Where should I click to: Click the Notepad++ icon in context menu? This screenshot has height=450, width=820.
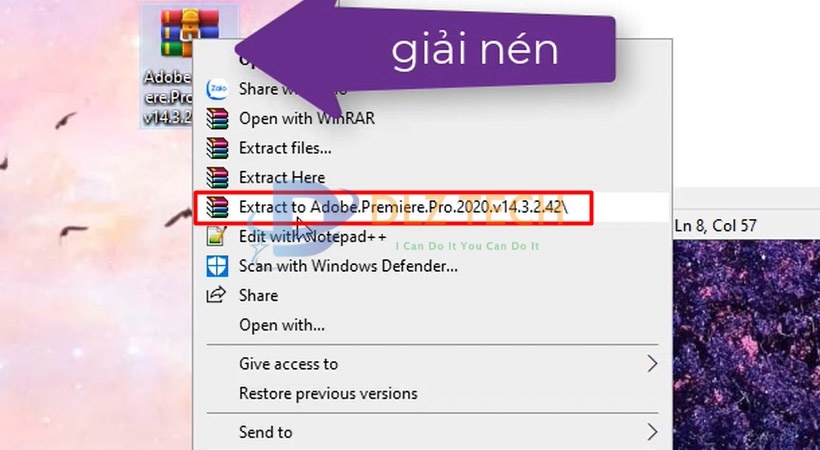[217, 237]
